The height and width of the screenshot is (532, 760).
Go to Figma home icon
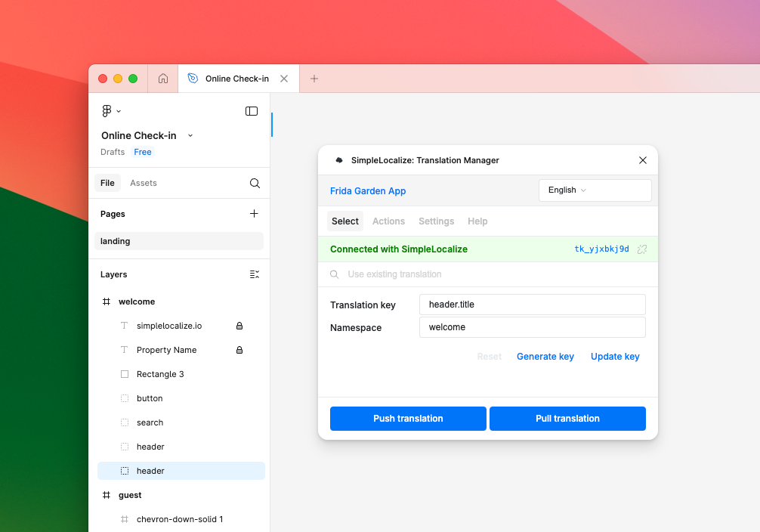click(x=163, y=79)
